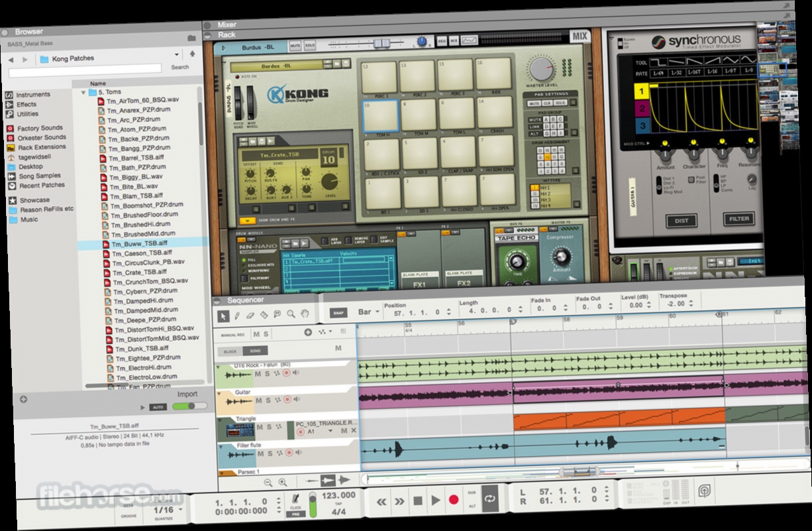Collapse the 5. Toms folder in Browser
This screenshot has width=812, height=531.
click(83, 93)
